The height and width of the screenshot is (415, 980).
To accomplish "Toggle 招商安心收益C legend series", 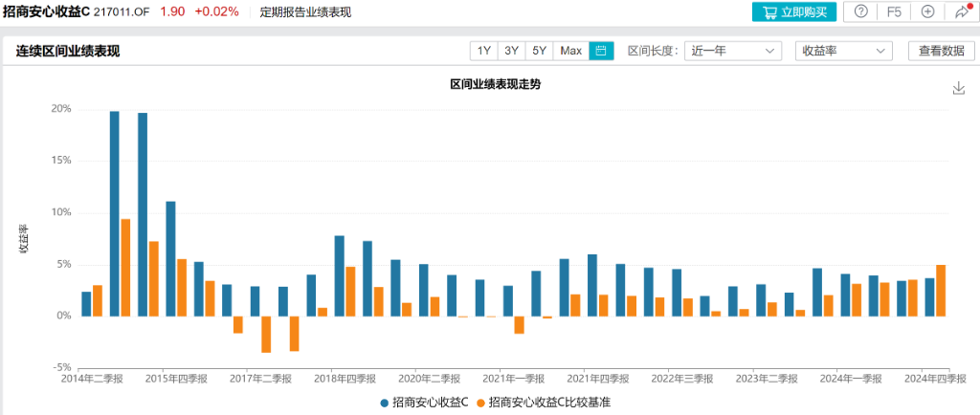I will 424,403.
